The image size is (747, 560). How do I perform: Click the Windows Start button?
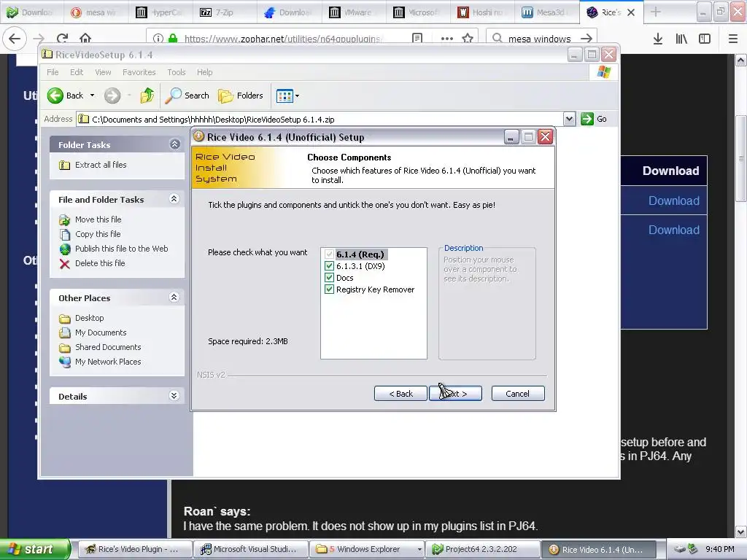[35, 550]
